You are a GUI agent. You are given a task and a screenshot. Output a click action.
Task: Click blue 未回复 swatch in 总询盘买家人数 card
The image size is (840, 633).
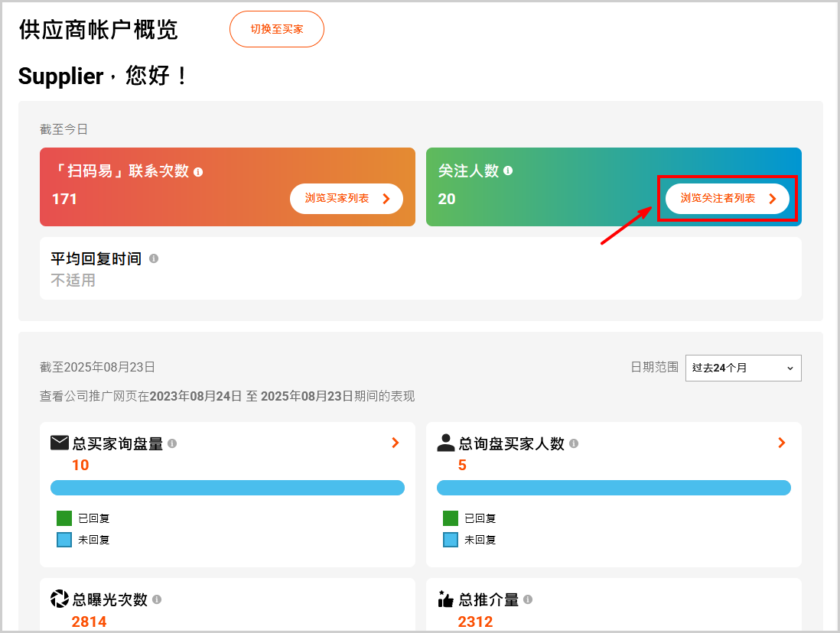451,540
